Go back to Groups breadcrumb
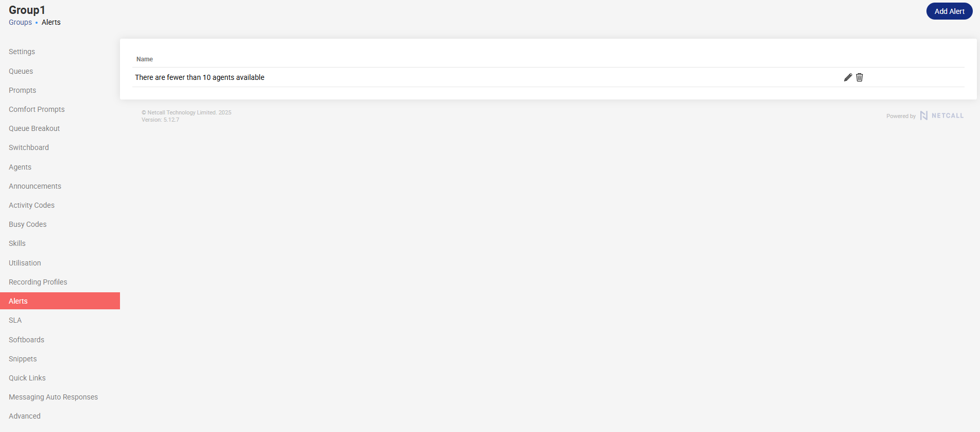This screenshot has width=980, height=432. pos(20,22)
